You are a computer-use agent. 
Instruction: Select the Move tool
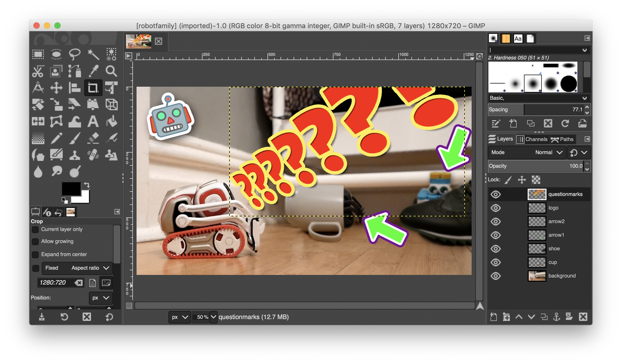56,88
